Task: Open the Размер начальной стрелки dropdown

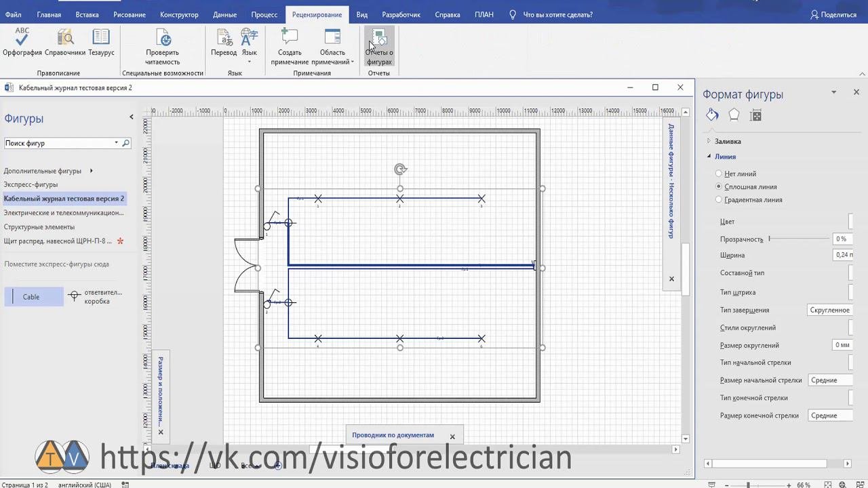Action: coord(831,380)
